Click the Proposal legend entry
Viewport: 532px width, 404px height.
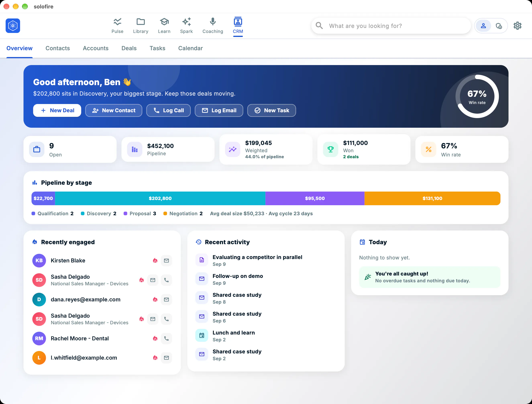(x=140, y=213)
